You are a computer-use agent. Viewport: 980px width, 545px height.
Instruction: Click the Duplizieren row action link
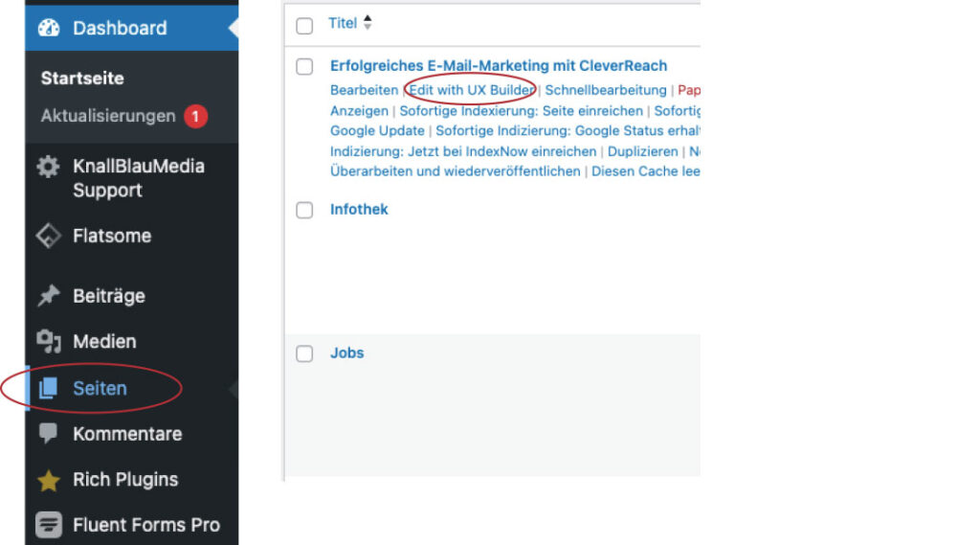[x=644, y=151]
